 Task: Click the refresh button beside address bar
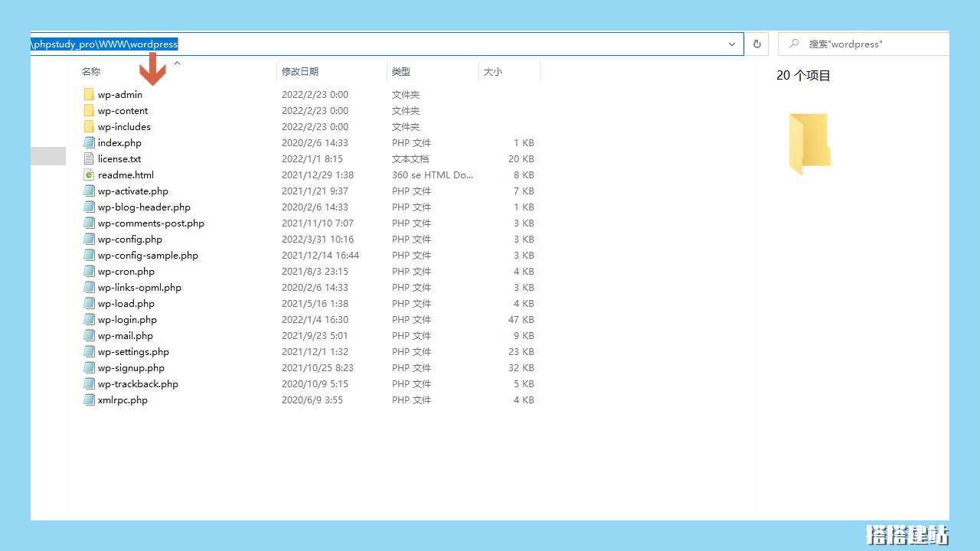click(757, 44)
